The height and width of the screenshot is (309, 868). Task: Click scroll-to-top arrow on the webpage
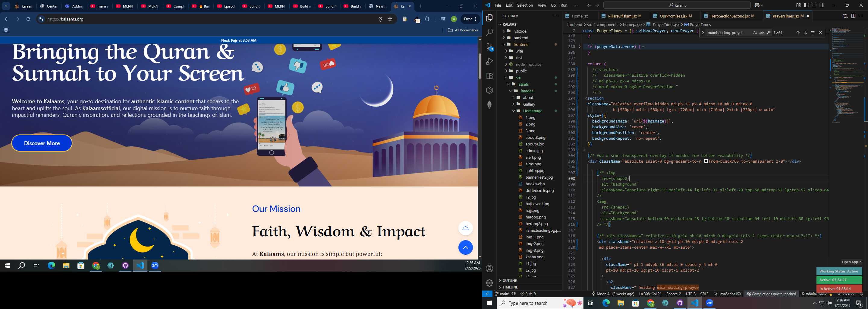tap(465, 248)
